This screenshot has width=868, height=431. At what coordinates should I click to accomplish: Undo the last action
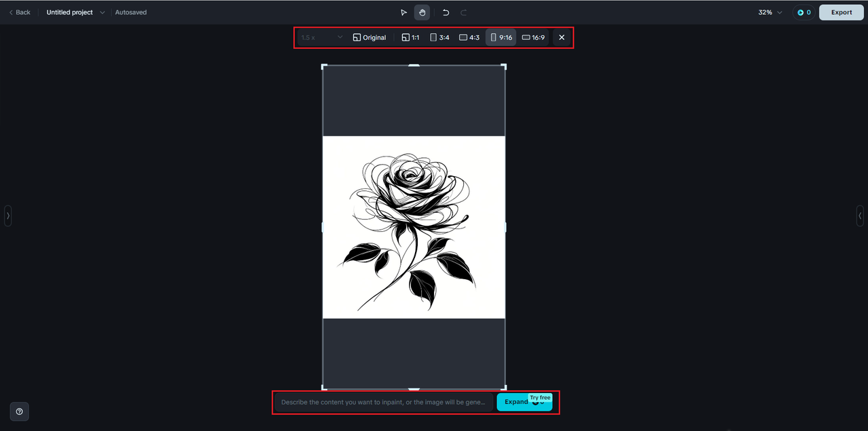click(x=446, y=12)
